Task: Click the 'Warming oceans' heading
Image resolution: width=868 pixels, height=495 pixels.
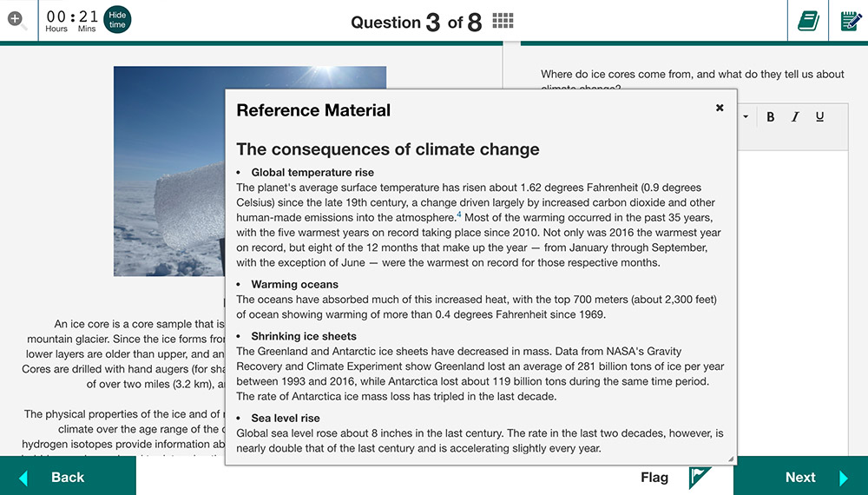Action: (x=294, y=284)
